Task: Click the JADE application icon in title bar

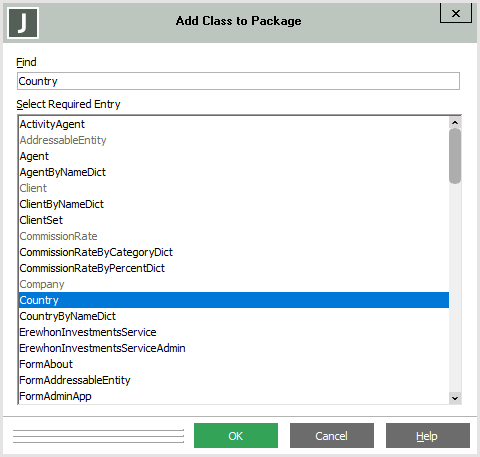Action: coord(23,23)
